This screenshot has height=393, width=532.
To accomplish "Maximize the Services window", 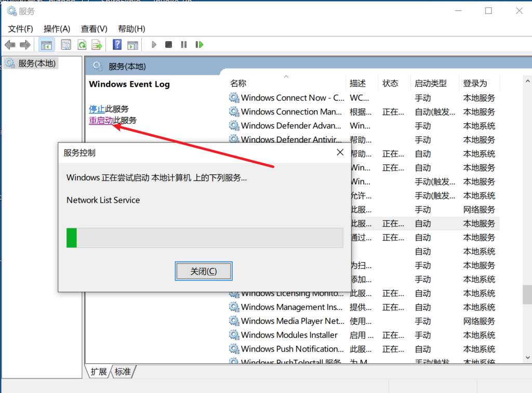I will click(488, 11).
